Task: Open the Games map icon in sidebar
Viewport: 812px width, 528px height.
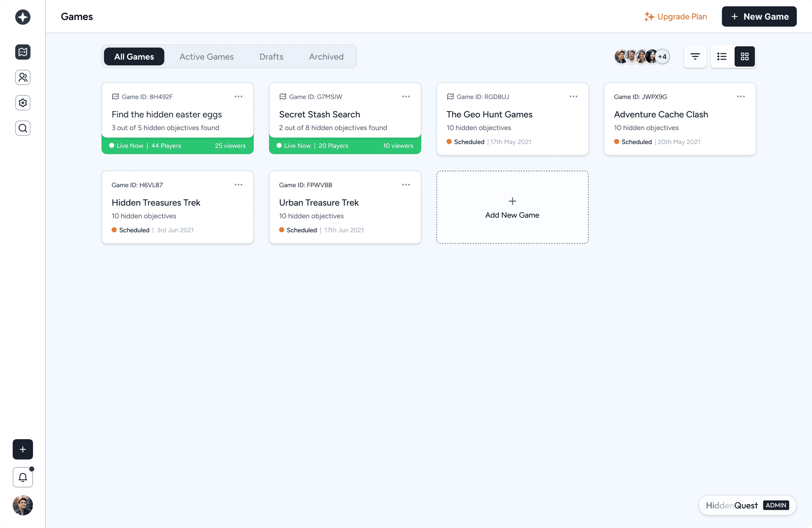Action: coord(23,52)
